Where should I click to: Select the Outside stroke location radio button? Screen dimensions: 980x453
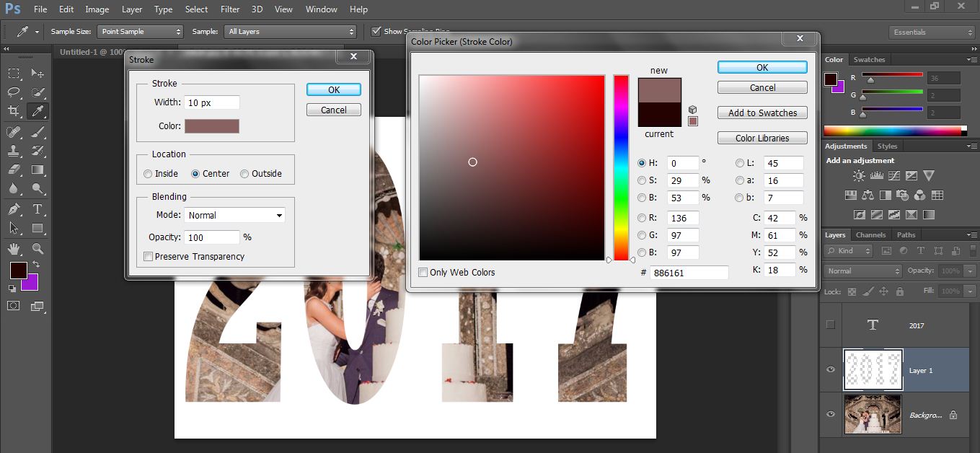(x=245, y=173)
